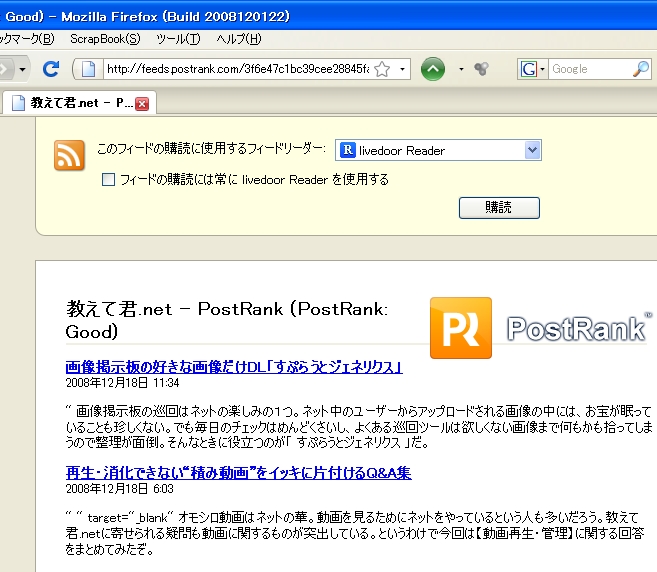Click the URL address field

pyautogui.click(x=238, y=69)
